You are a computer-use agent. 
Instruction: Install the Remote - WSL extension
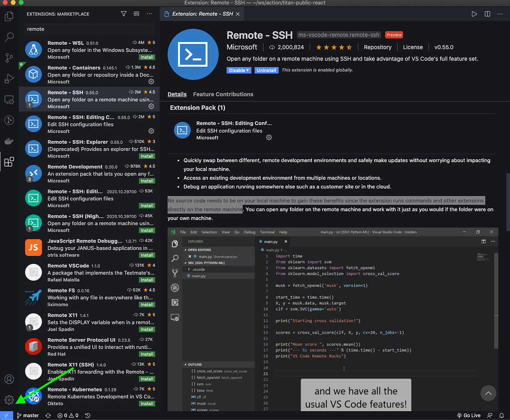[x=147, y=57]
